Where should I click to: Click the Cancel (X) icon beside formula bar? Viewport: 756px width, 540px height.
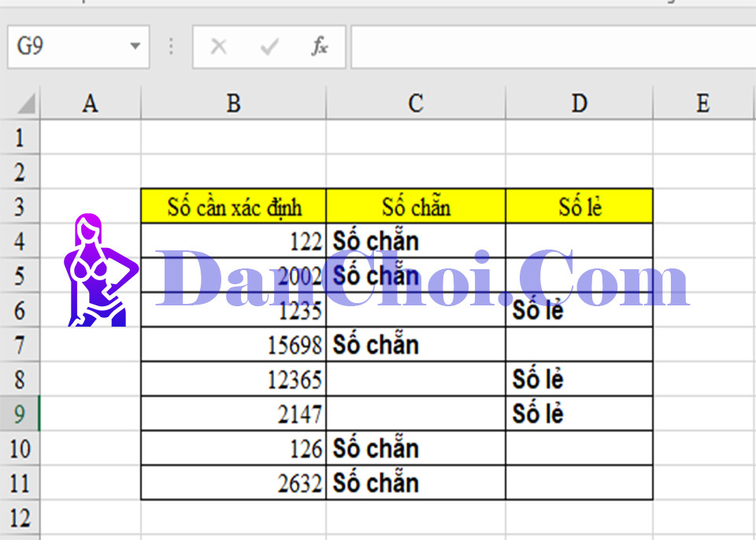pyautogui.click(x=218, y=46)
